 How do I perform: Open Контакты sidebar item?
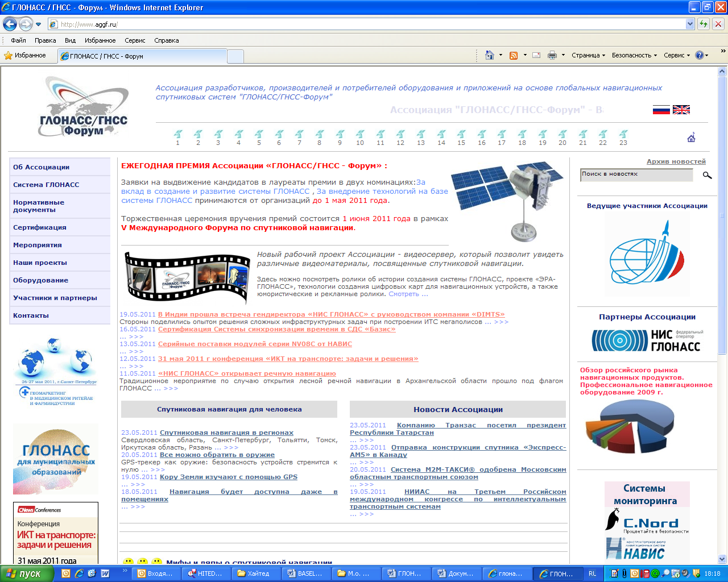tap(60, 315)
